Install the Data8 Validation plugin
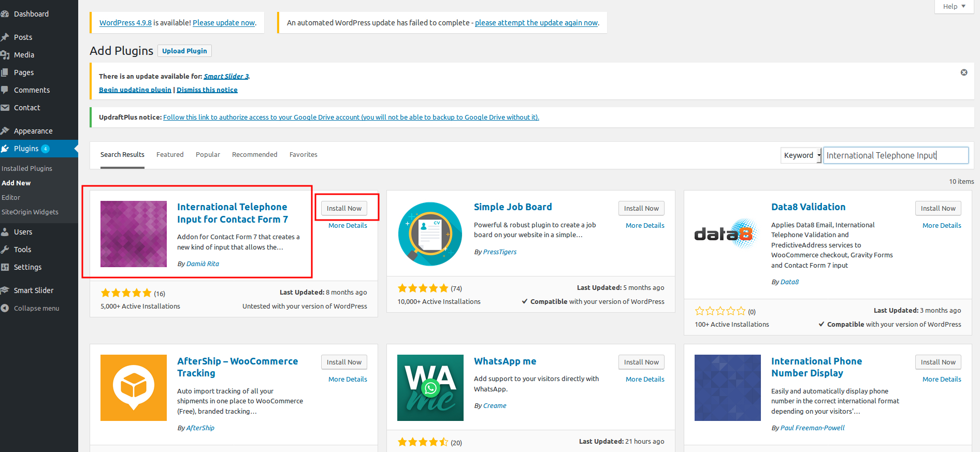The height and width of the screenshot is (452, 980). [938, 208]
